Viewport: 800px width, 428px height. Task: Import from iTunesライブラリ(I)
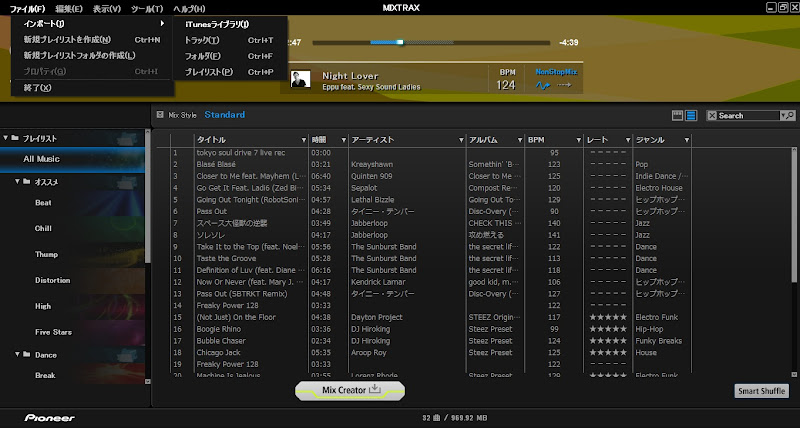[x=230, y=24]
